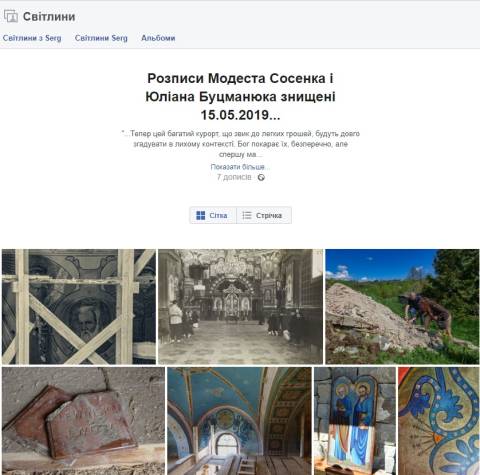
Task: Open the scaffolding fresco portrait photo
Action: [x=79, y=307]
